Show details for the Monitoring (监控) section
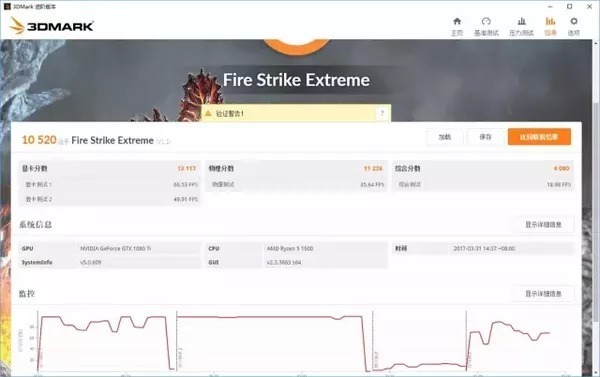 pyautogui.click(x=543, y=294)
